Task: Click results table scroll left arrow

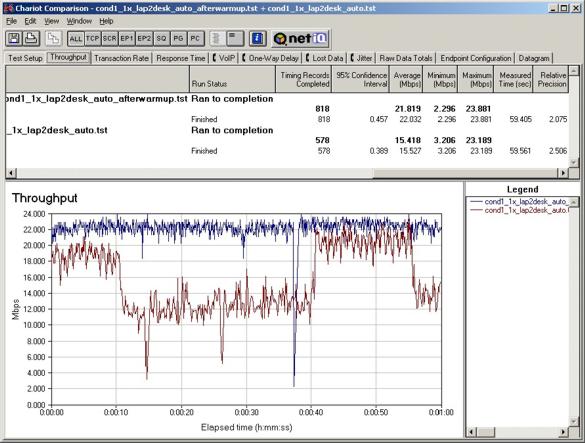Action: click(x=10, y=173)
